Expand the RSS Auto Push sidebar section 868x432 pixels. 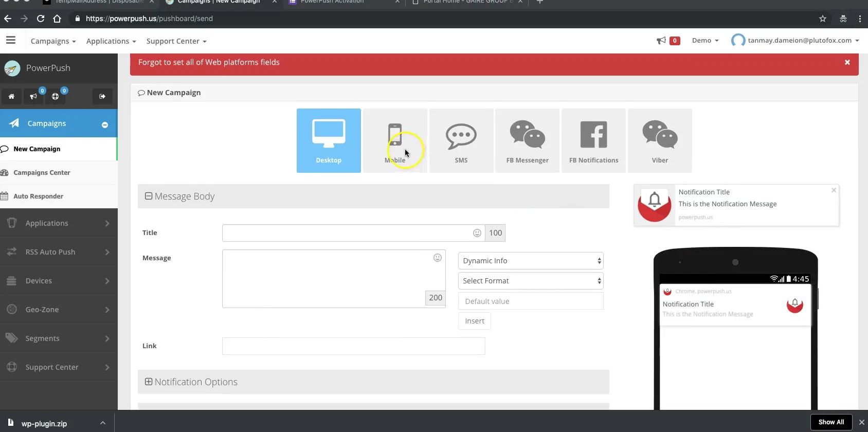tap(59, 252)
